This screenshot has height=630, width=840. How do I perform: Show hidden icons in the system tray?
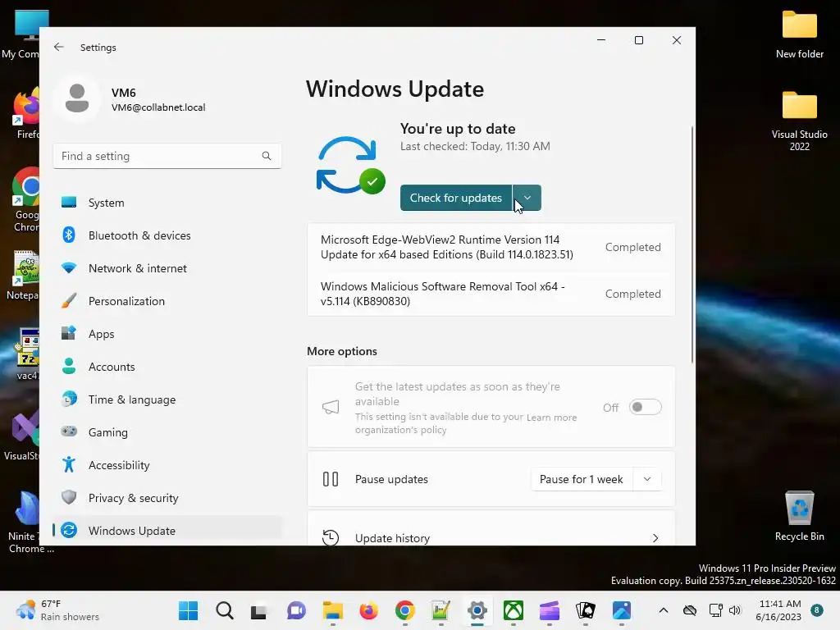point(663,610)
